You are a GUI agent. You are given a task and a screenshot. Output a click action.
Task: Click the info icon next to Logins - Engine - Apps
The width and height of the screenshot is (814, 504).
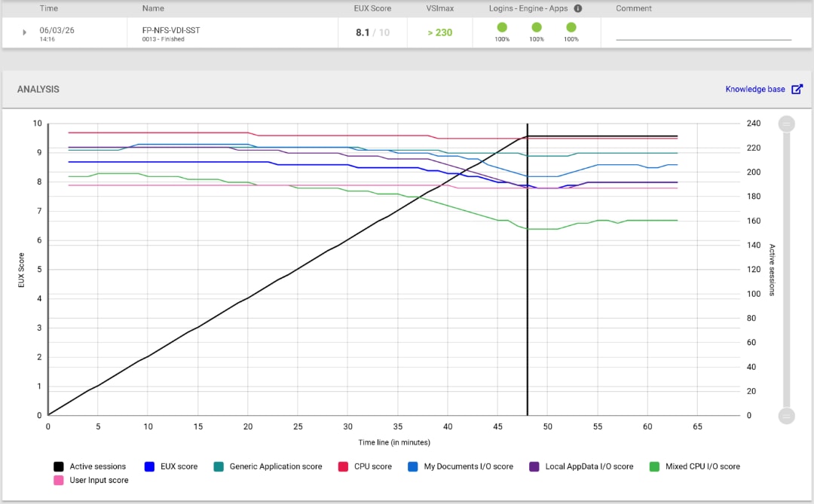(578, 8)
